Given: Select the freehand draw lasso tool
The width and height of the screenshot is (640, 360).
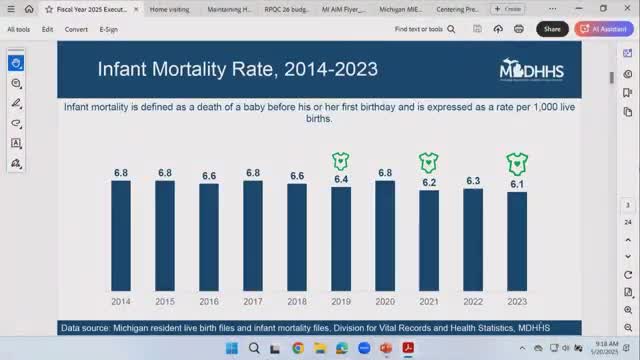Looking at the screenshot, I should pyautogui.click(x=16, y=123).
